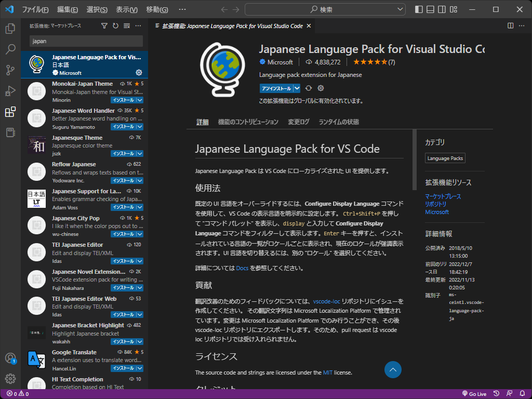Image resolution: width=532 pixels, height=399 pixels.
Task: Go forward with the navigation arrow
Action: (236, 9)
